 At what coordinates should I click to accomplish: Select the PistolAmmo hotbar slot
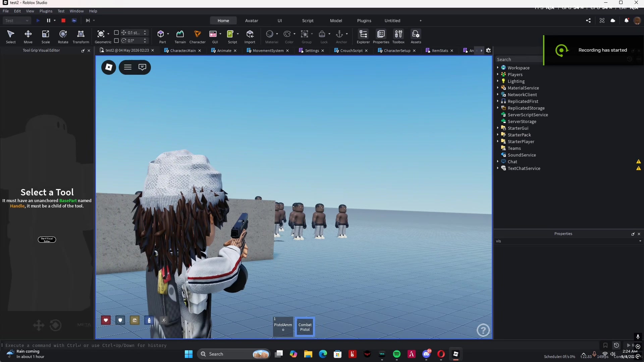283,327
